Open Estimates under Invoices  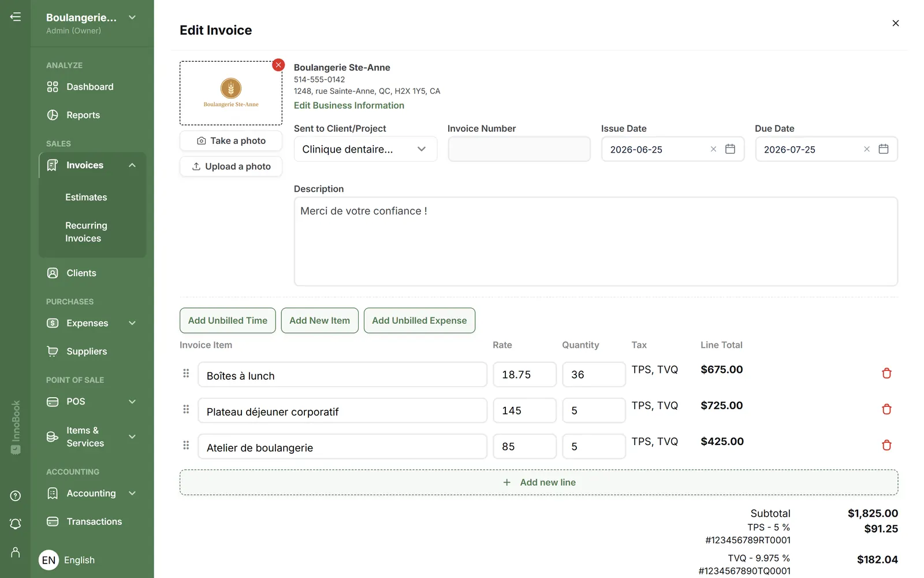pos(86,197)
